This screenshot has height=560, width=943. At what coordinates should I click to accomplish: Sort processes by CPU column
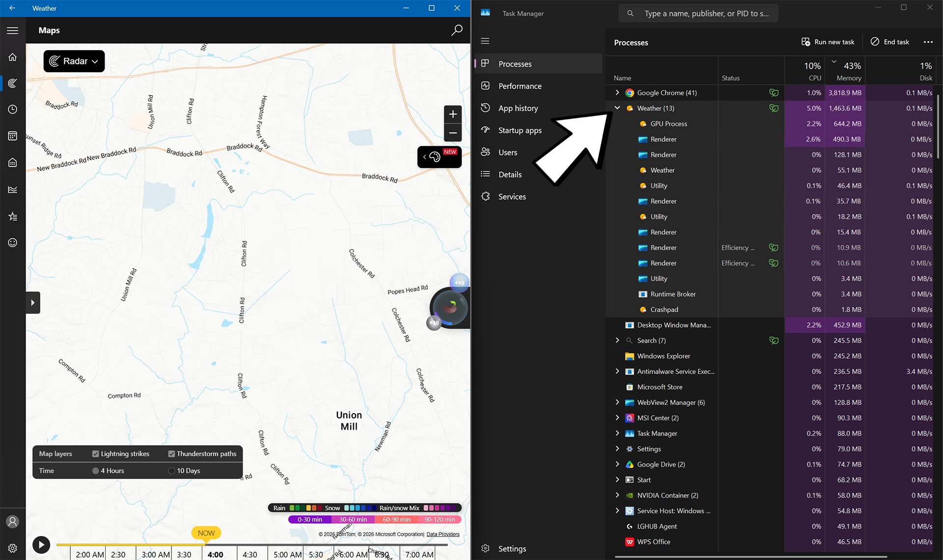tap(805, 71)
